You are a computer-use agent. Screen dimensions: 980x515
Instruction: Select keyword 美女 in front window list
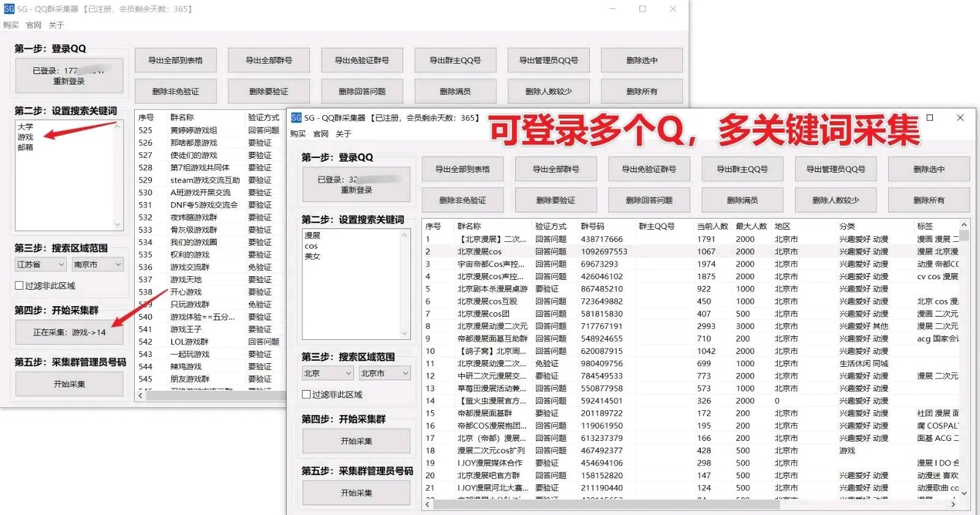(312, 256)
